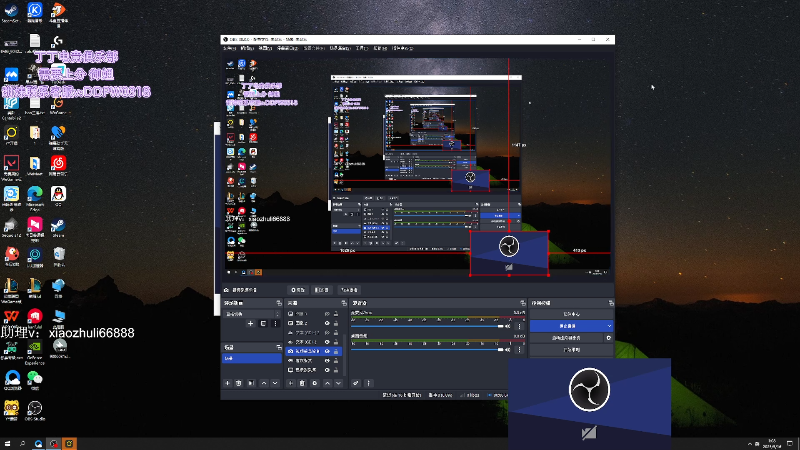The height and width of the screenshot is (450, 800).
Task: Add a new scene in Scenes dock
Action: (x=228, y=383)
